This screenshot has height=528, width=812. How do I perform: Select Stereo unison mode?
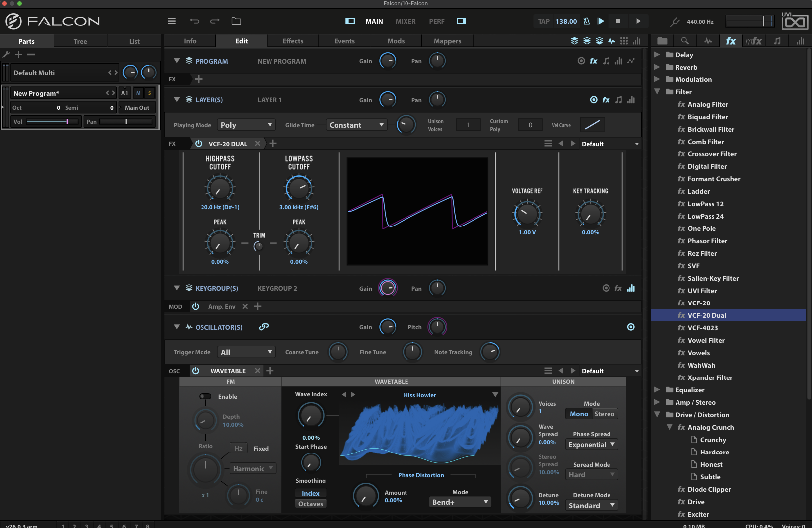[604, 414]
